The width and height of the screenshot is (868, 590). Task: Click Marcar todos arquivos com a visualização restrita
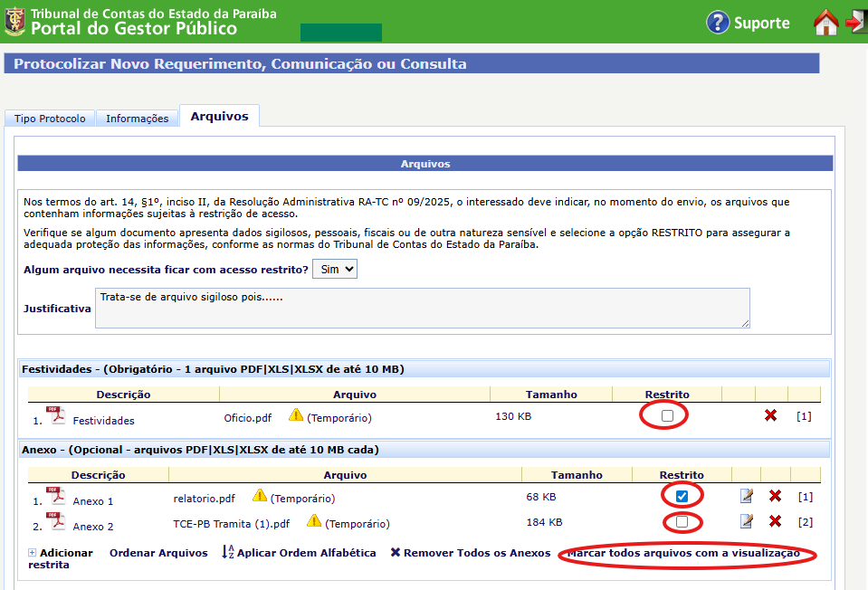click(683, 553)
